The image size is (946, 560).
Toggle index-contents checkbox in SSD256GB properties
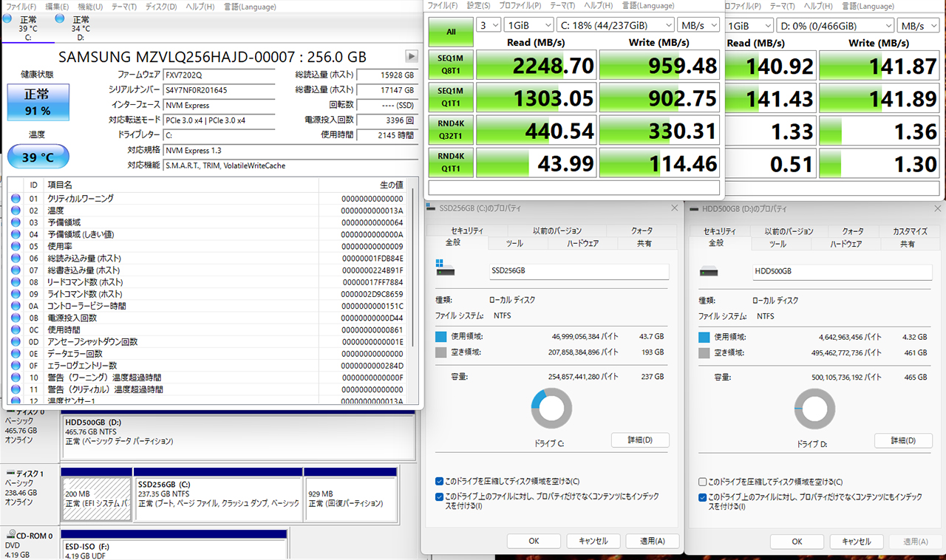[440, 496]
